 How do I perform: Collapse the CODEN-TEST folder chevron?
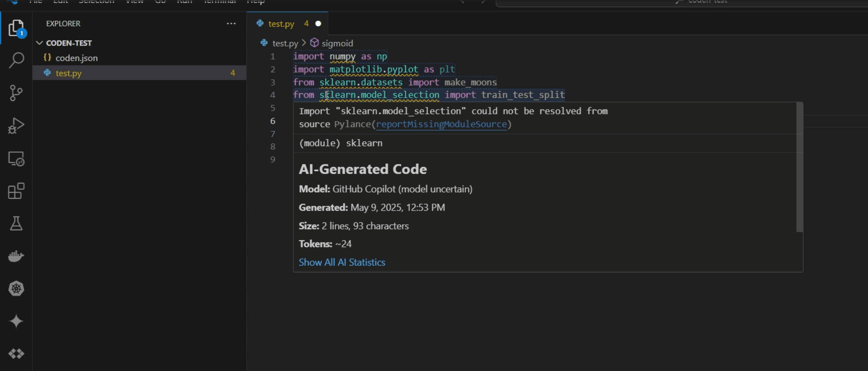[39, 43]
